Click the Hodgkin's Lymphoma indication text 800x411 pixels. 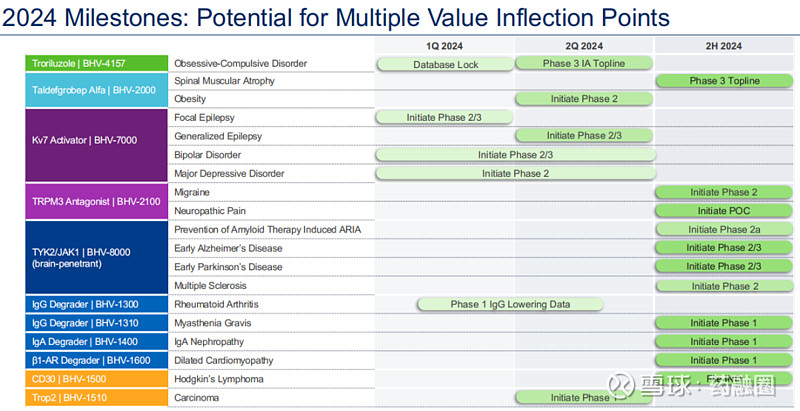click(219, 379)
